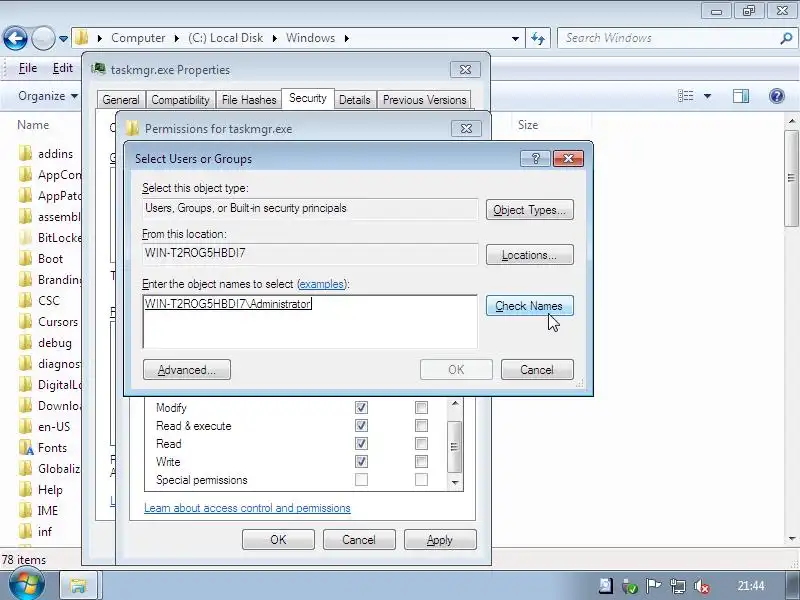Select the Cursors folder icon

pyautogui.click(x=26, y=322)
